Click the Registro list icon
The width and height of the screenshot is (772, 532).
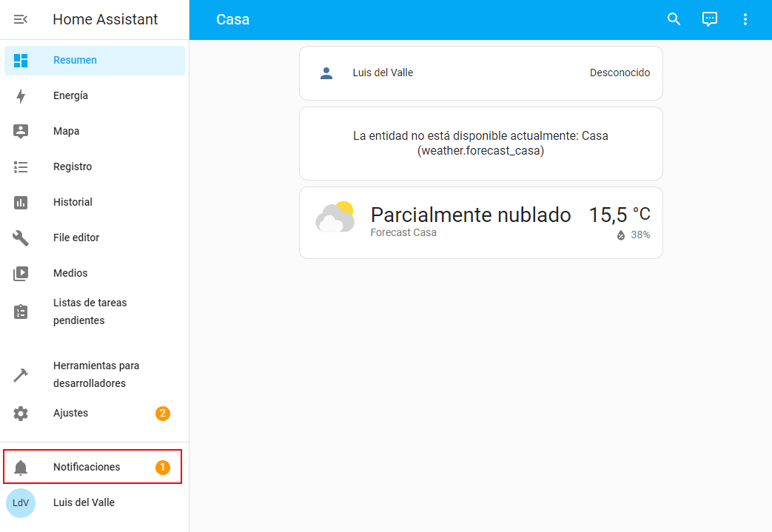21,166
